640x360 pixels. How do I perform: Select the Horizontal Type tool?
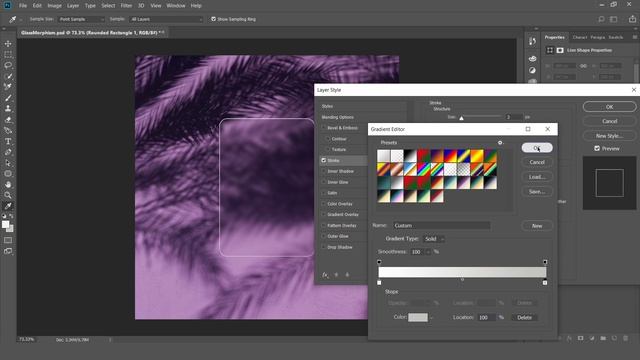[x=8, y=141]
